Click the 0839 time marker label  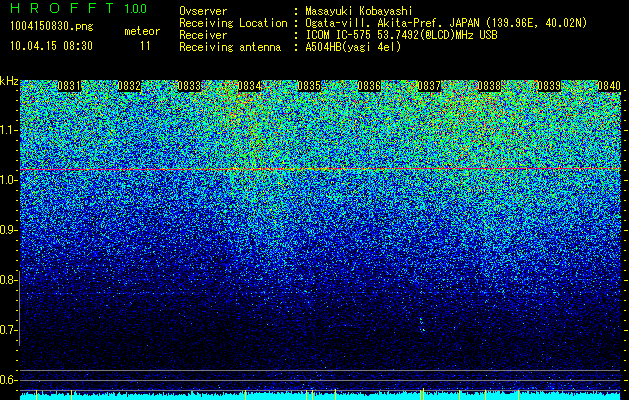click(x=549, y=86)
